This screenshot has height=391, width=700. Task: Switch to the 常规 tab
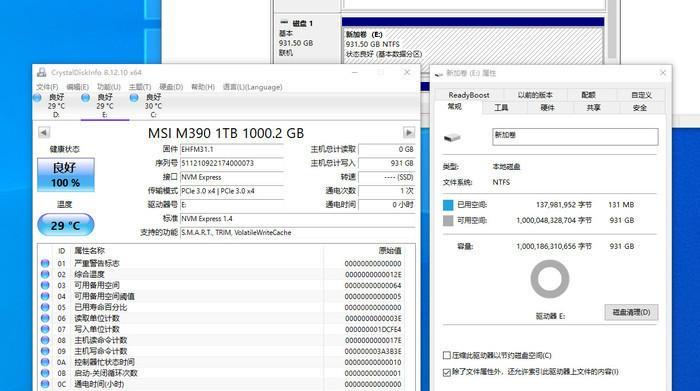pos(455,106)
